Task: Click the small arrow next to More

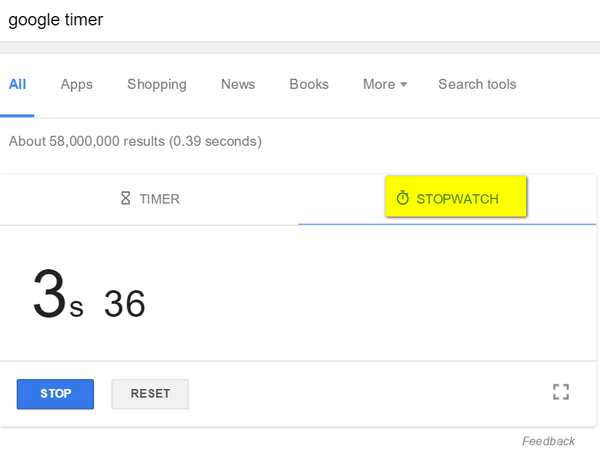Action: point(403,84)
